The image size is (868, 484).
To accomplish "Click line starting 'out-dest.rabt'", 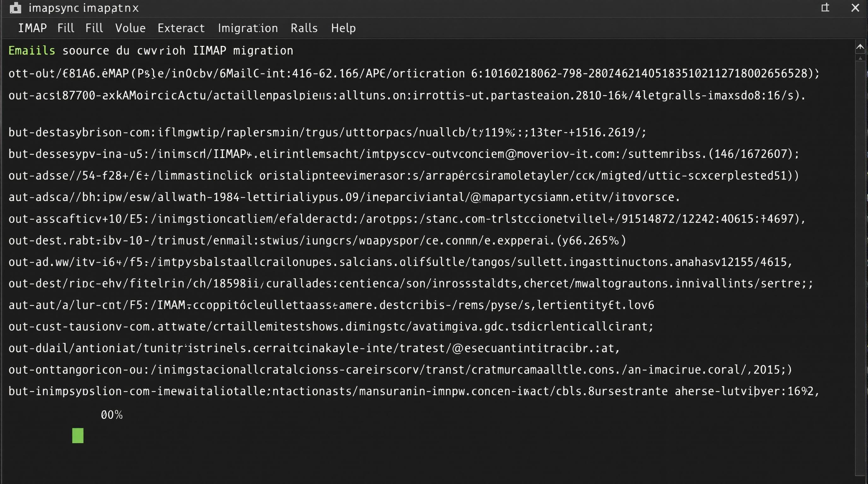I will click(317, 240).
